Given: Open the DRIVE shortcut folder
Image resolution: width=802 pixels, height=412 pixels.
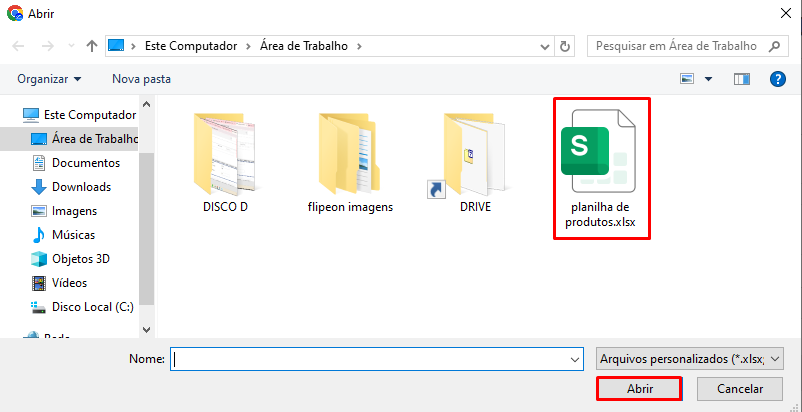Looking at the screenshot, I should (x=474, y=160).
